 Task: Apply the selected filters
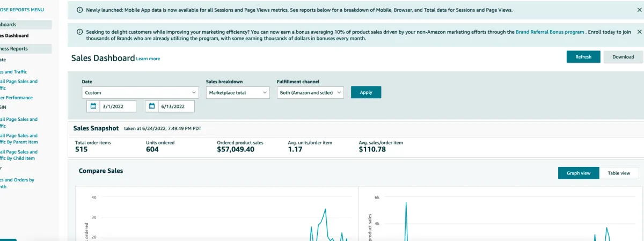point(366,92)
